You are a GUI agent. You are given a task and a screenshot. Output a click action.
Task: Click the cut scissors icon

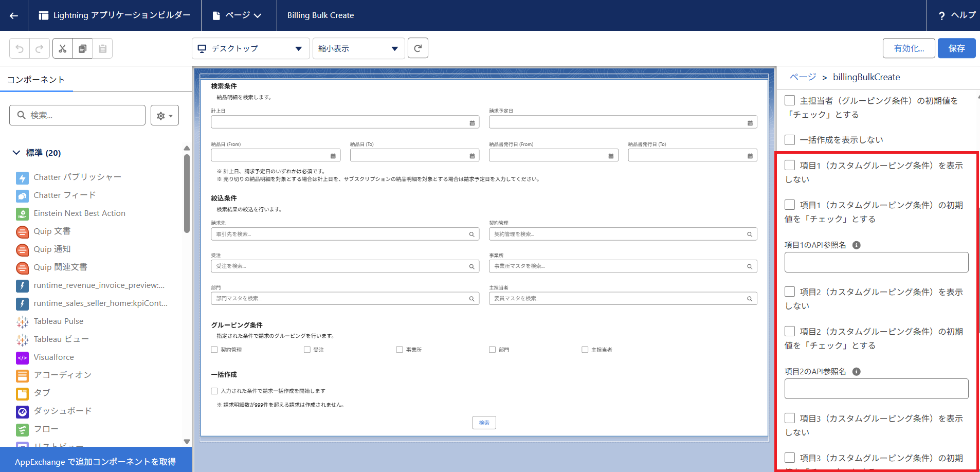click(63, 48)
